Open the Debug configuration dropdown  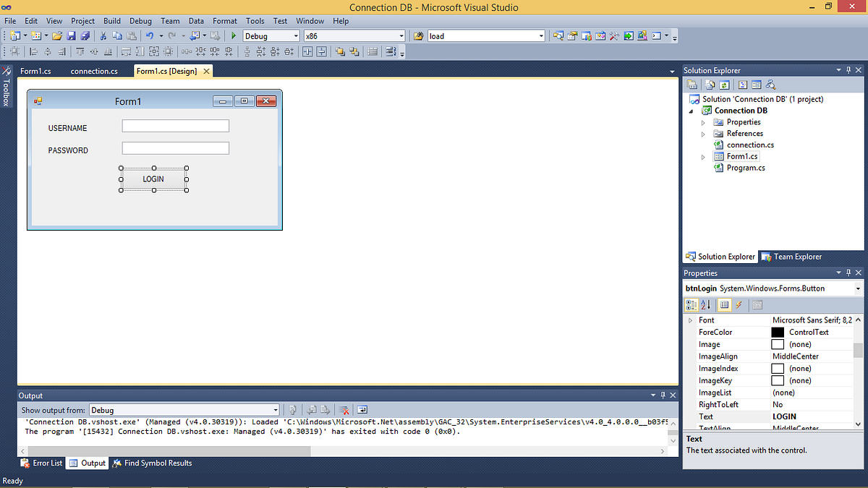click(294, 35)
